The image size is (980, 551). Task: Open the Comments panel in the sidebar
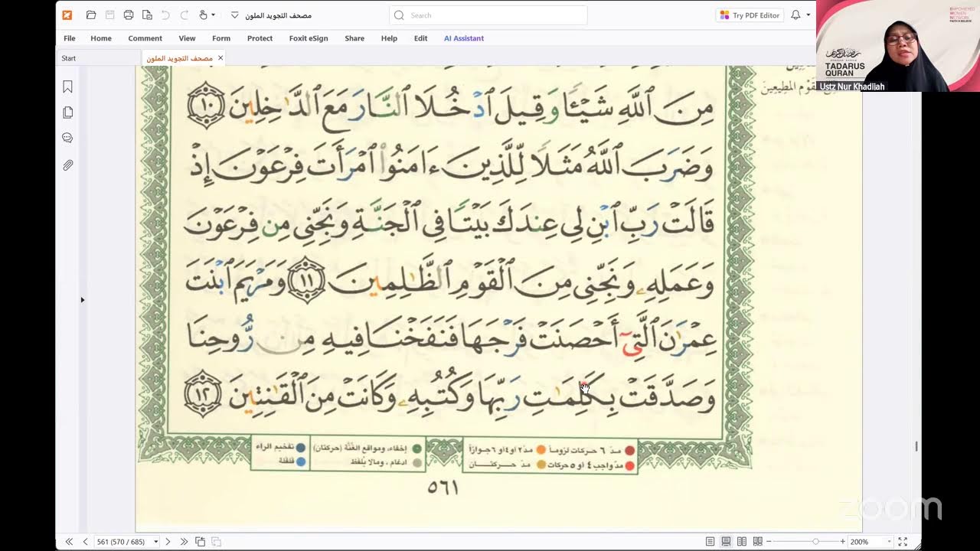click(68, 139)
